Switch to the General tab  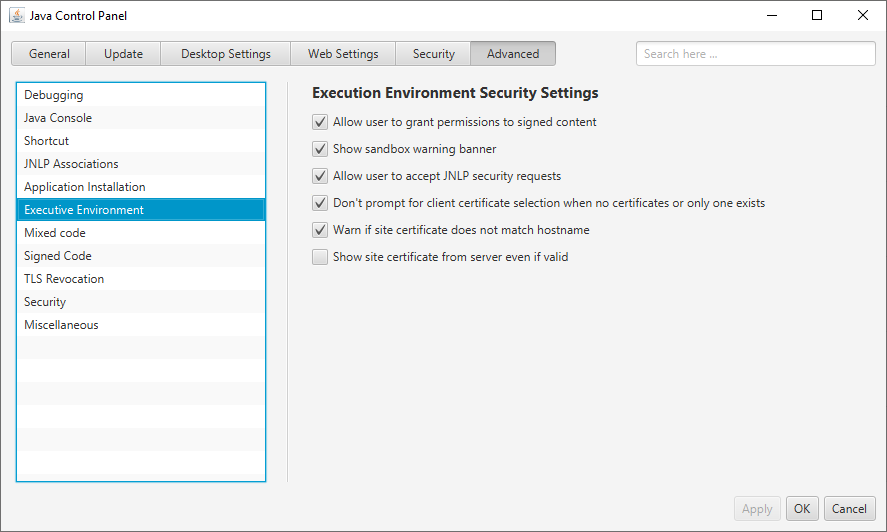pyautogui.click(x=49, y=54)
